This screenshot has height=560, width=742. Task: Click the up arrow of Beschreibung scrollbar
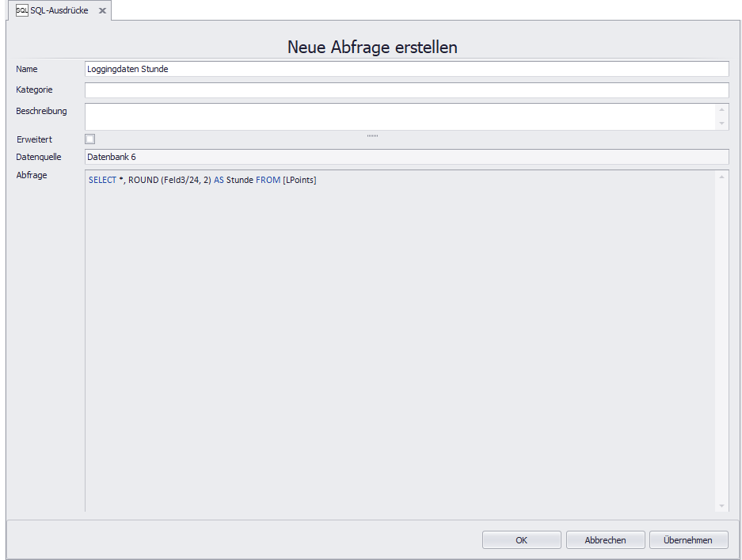[x=721, y=111]
